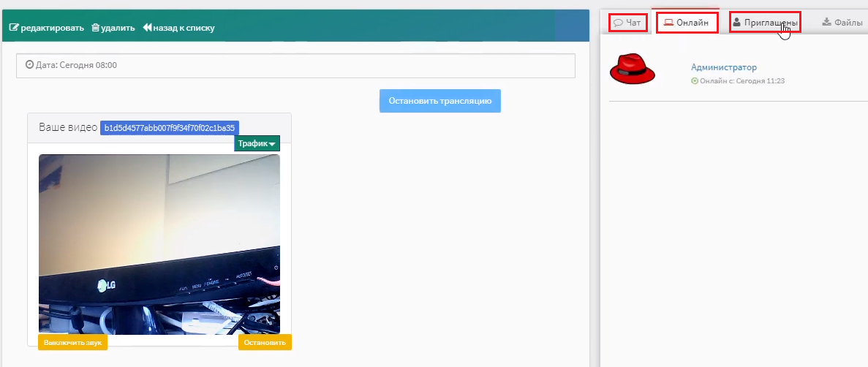Click the Дата: Сегодня 08:00 field
868x367 pixels.
tap(295, 65)
